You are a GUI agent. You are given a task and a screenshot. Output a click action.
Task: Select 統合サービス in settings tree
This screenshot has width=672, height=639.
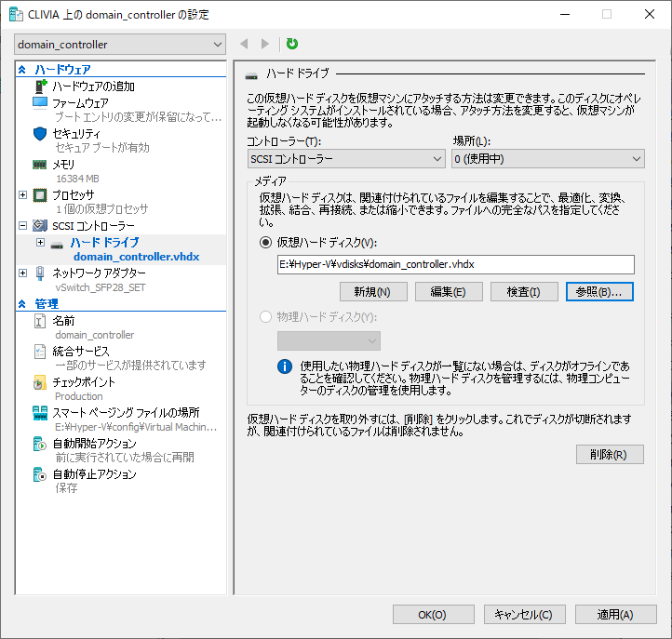pos(81,352)
